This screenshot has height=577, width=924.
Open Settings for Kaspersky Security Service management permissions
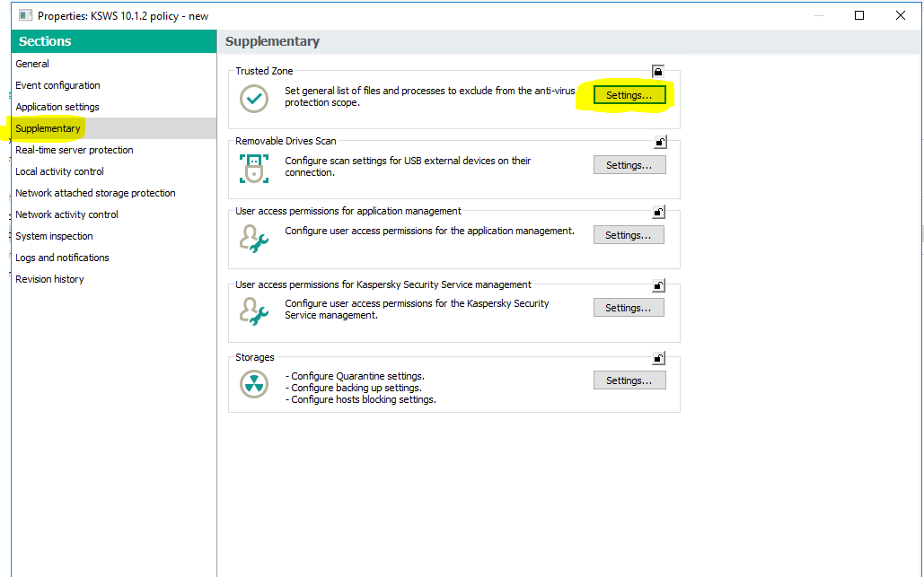629,308
